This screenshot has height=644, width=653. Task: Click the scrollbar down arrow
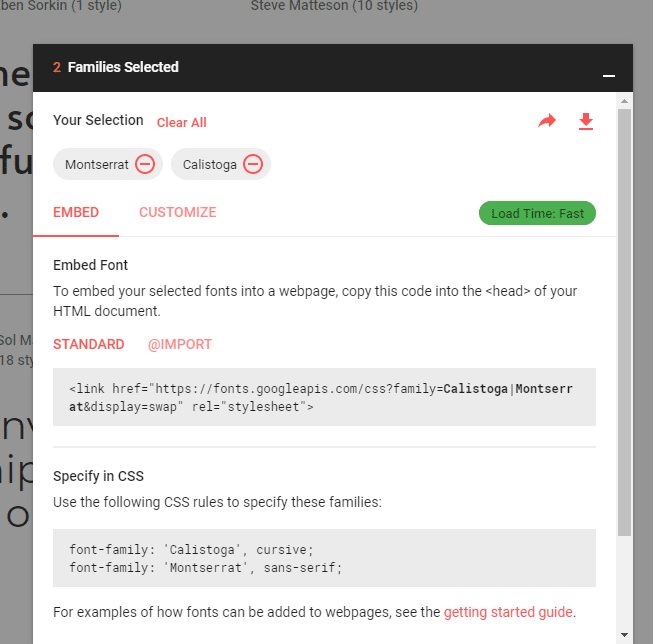click(x=624, y=635)
